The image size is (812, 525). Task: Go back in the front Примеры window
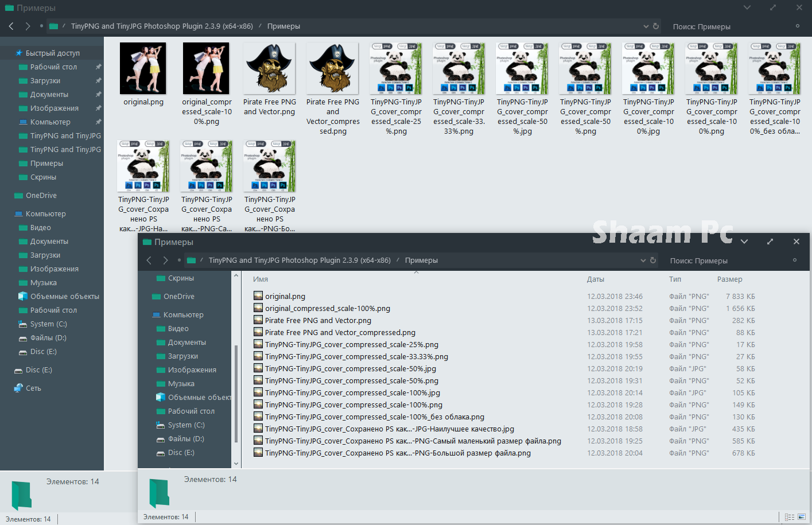(x=149, y=260)
